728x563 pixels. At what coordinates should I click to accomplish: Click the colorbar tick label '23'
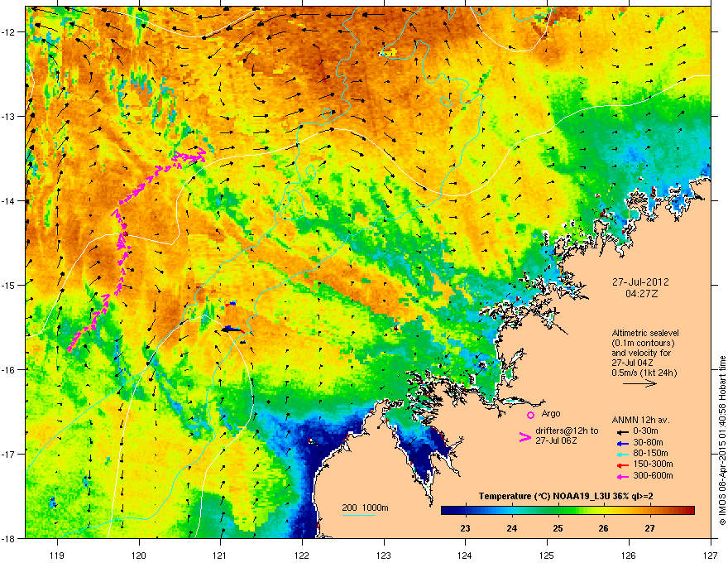[465, 528]
